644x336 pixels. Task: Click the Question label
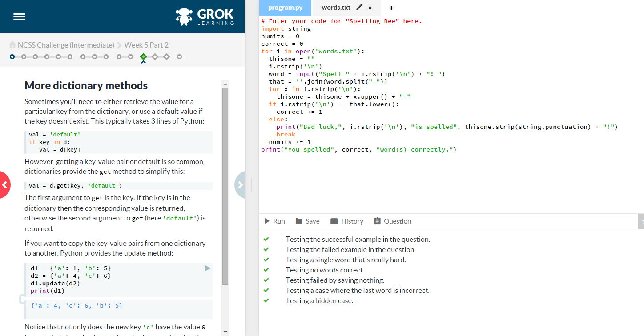coord(397,221)
